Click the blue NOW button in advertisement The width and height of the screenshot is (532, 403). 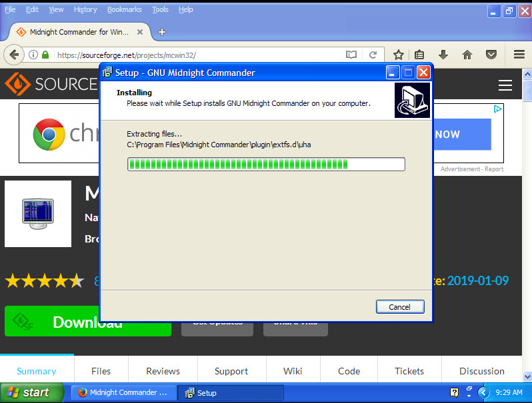(463, 134)
